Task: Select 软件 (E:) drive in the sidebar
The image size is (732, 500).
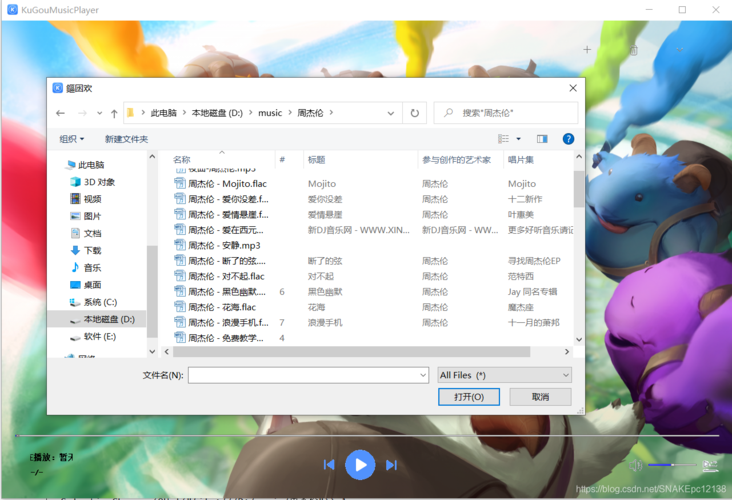Action: click(93, 336)
